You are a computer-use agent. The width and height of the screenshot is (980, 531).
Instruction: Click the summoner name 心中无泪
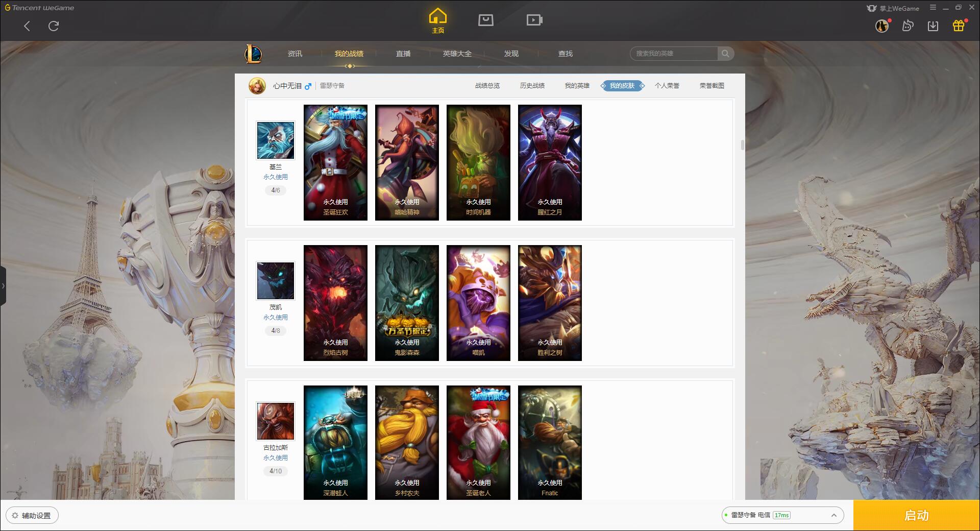[x=287, y=86]
